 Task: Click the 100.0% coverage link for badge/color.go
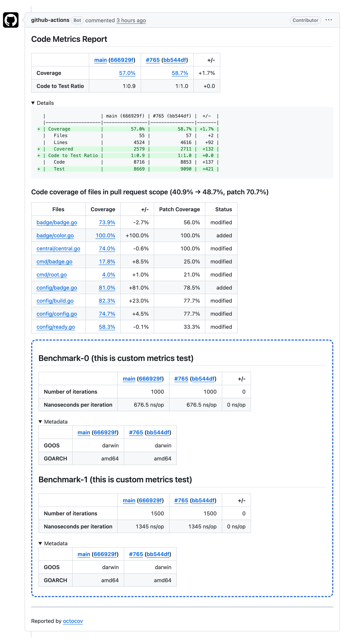coord(105,236)
